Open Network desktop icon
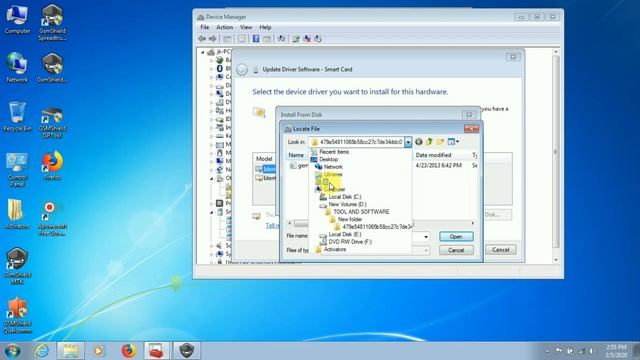This screenshot has width=640, height=360. click(17, 68)
